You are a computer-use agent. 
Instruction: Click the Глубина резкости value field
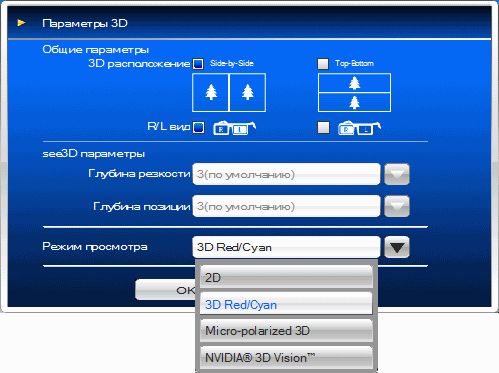pos(286,174)
